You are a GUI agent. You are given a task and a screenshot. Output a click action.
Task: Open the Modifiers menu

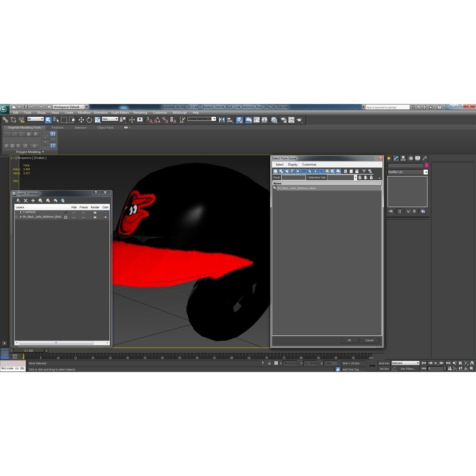click(x=84, y=113)
